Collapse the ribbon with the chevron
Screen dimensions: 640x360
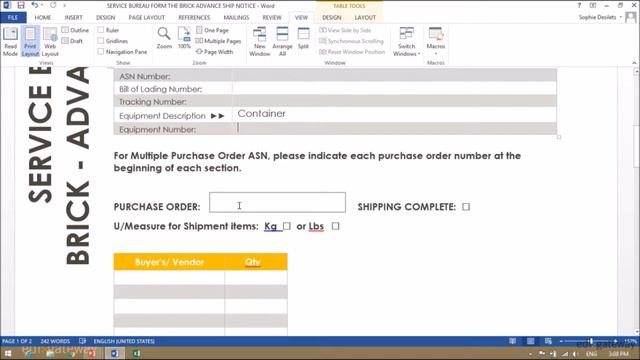click(x=634, y=63)
